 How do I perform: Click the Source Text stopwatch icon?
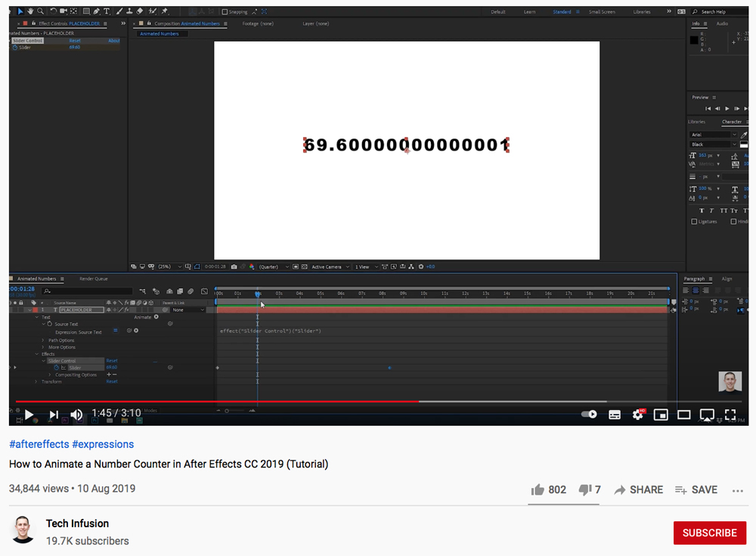point(50,324)
